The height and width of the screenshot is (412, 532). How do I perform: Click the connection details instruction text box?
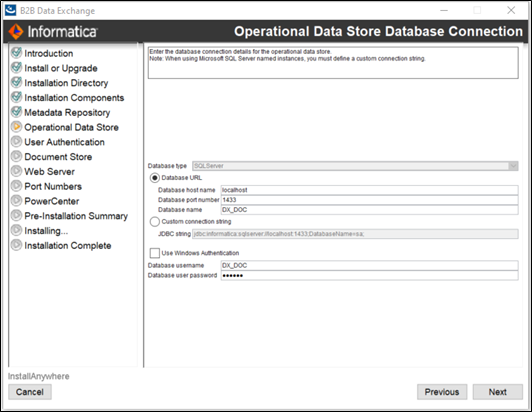coord(333,63)
